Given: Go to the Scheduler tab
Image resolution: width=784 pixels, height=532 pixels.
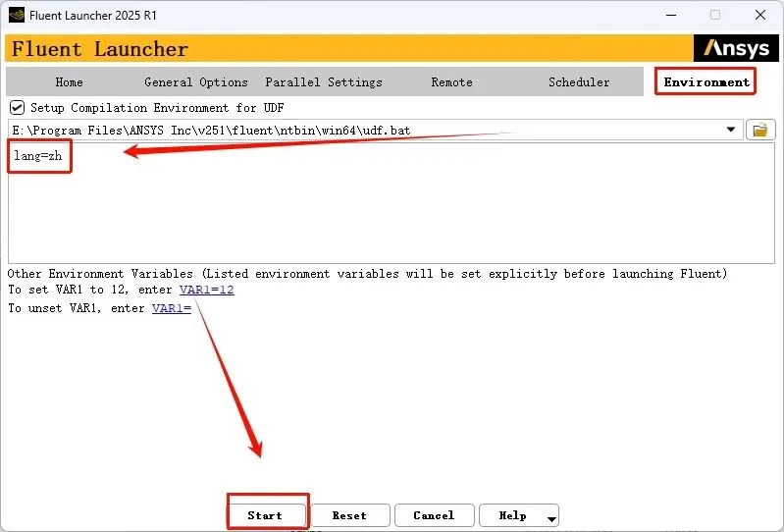Looking at the screenshot, I should coord(579,82).
